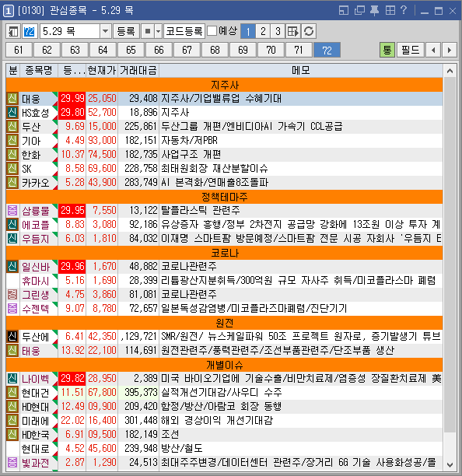Collapse the 정책테마주 group header
Screen dimensions: 462x476
click(x=224, y=197)
